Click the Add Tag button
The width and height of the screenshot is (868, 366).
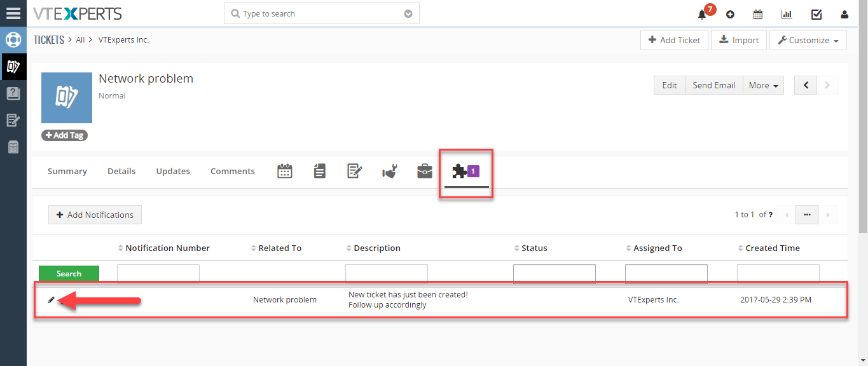point(64,135)
